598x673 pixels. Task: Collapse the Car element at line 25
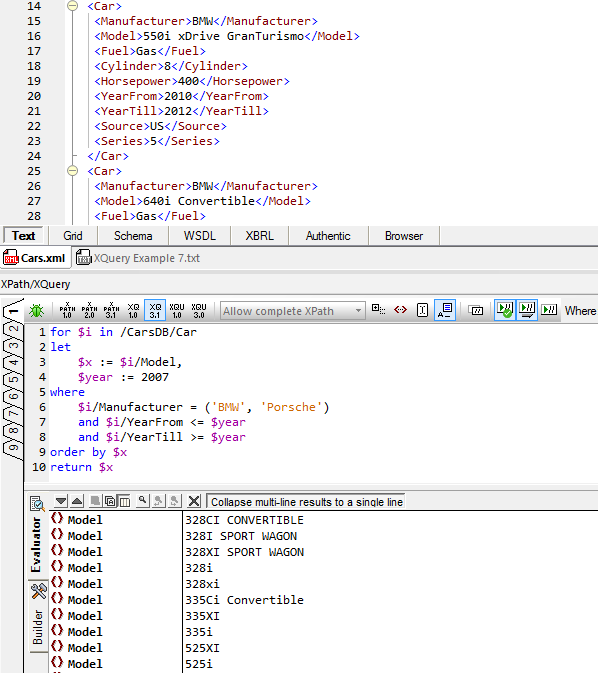(73, 171)
